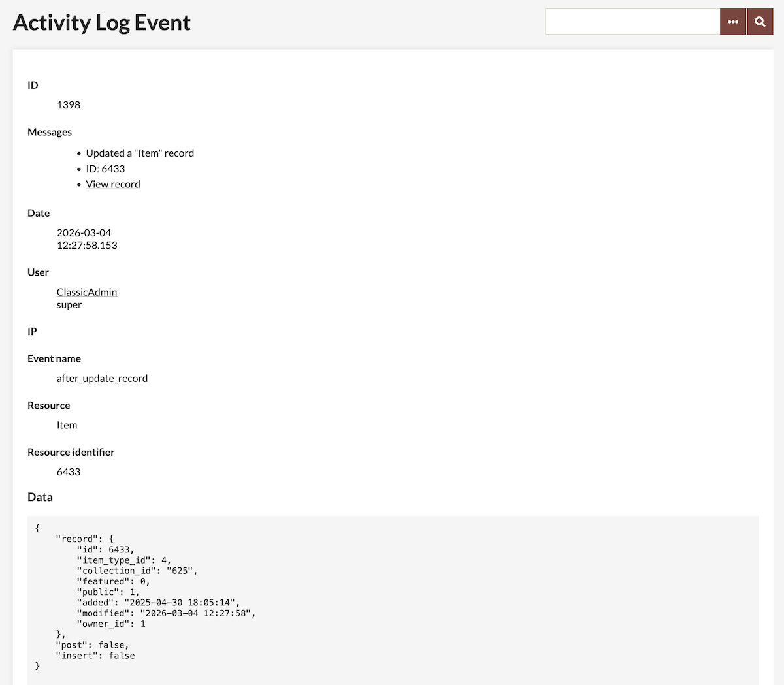Click the super role text under ClassicAdmin

click(x=69, y=304)
